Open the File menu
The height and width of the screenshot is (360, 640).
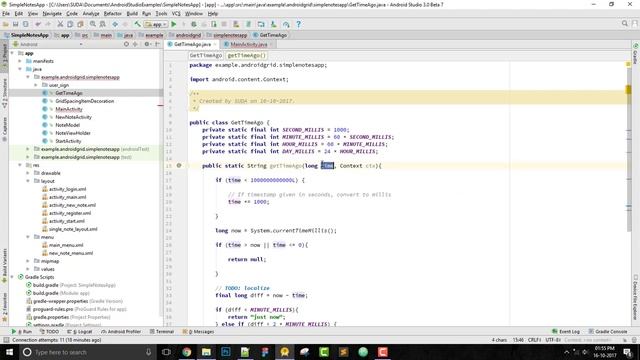point(6,13)
